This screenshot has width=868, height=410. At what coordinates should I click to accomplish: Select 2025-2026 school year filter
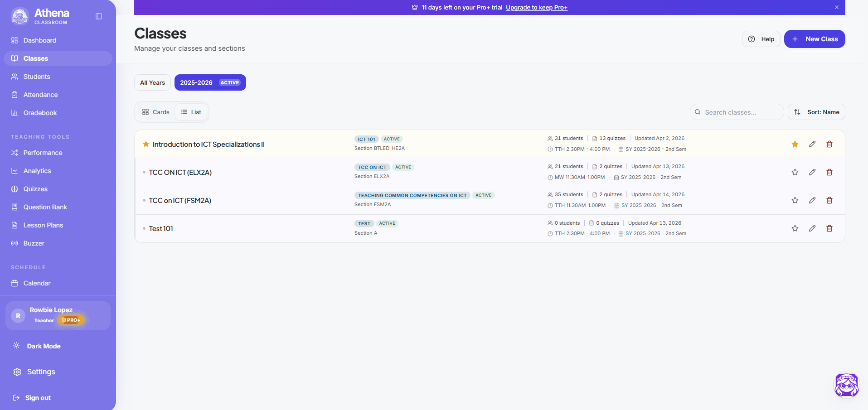210,82
